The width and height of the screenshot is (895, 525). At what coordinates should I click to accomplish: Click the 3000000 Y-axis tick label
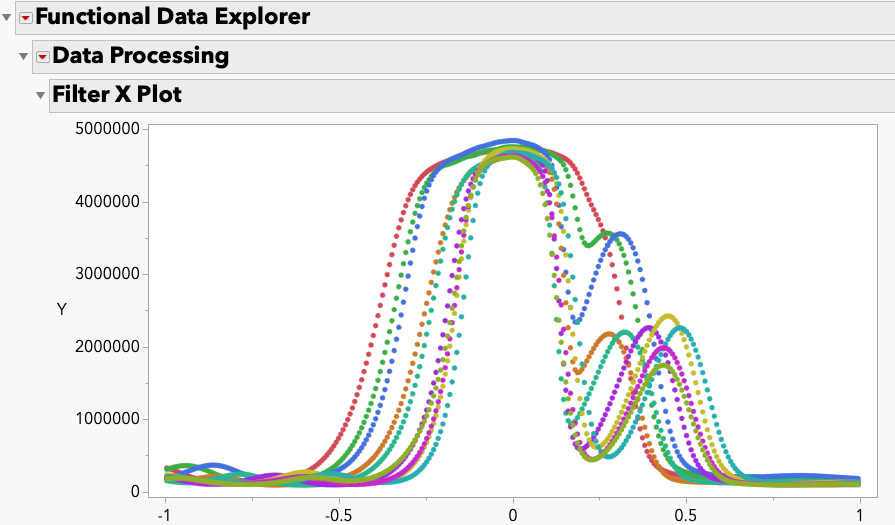pos(107,273)
